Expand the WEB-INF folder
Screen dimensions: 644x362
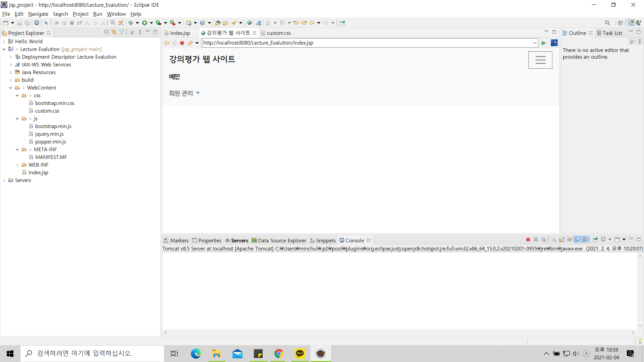click(x=17, y=165)
